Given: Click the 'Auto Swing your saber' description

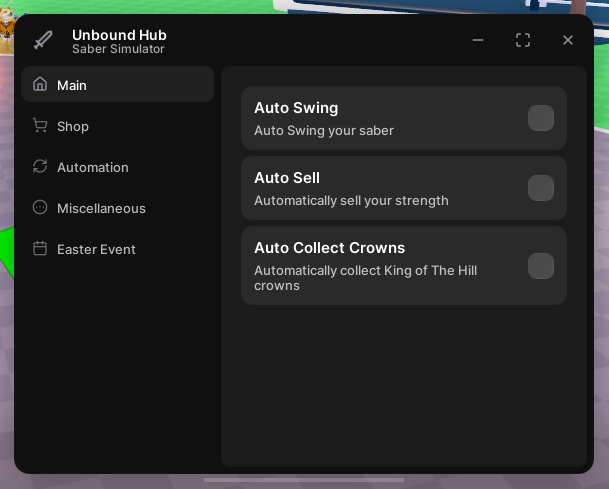Looking at the screenshot, I should 324,131.
